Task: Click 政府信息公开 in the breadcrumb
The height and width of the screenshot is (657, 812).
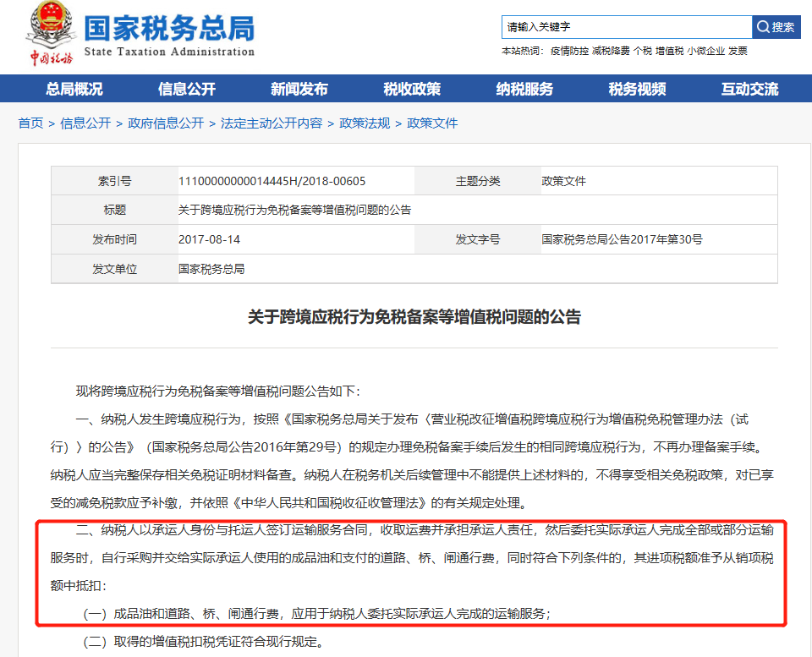Action: [166, 123]
